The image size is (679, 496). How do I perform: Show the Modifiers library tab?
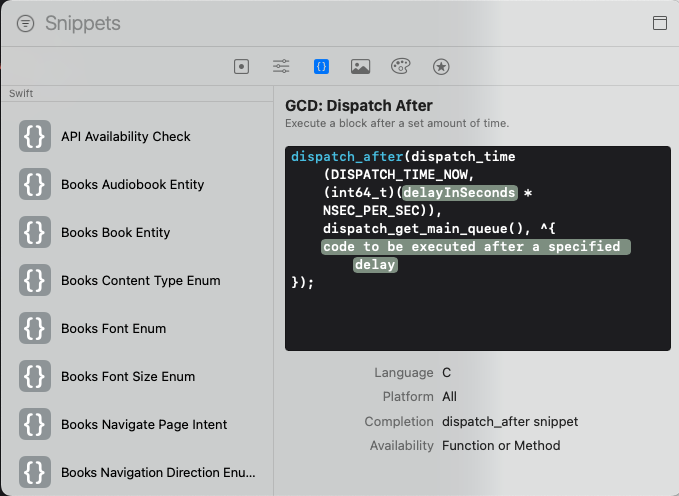click(281, 66)
